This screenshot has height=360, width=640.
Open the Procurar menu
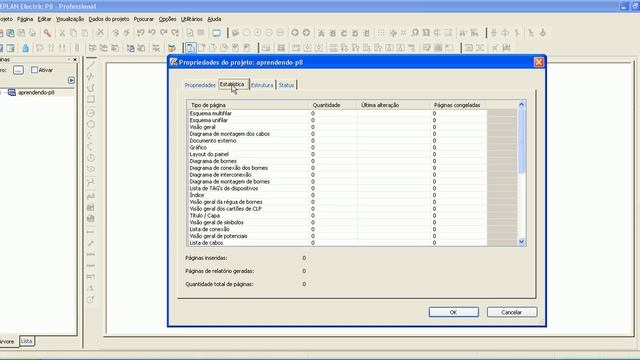coord(144,19)
